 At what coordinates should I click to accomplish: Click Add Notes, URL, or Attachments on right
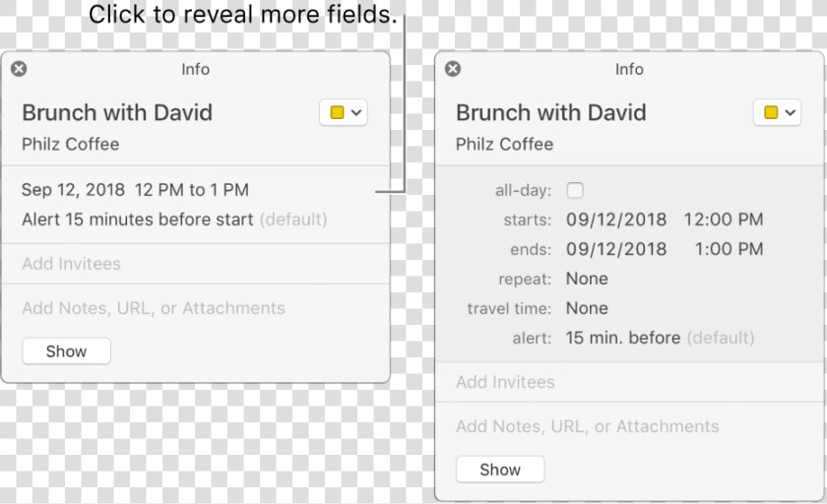point(588,426)
